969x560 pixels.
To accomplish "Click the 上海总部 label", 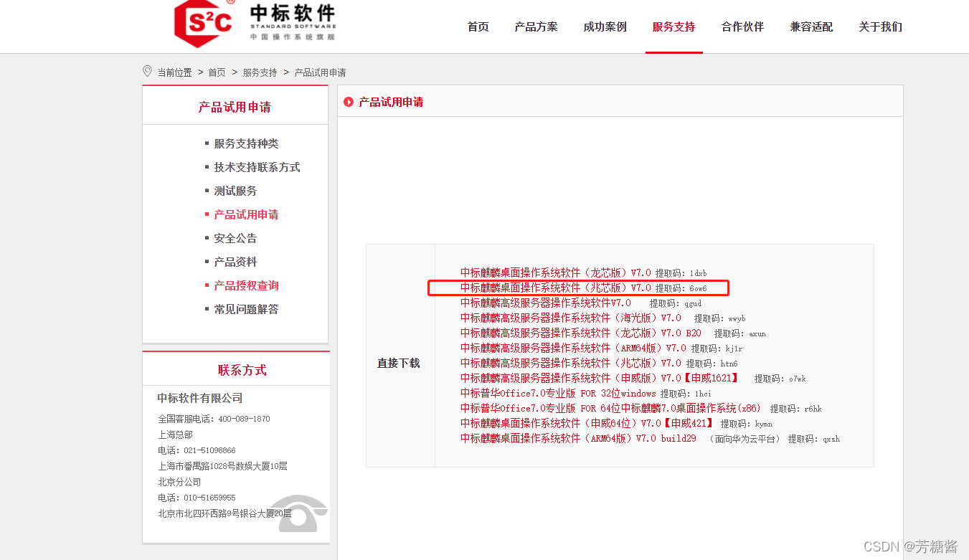I will 175,435.
